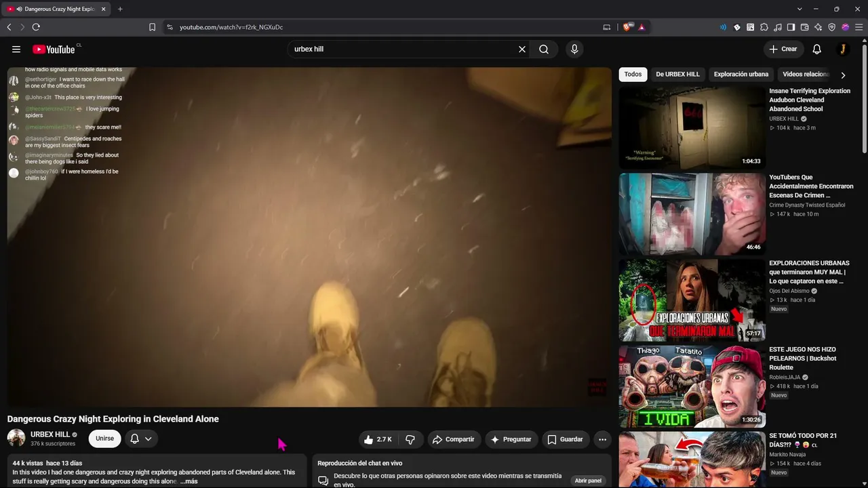Screen dimensions: 868x488
Task: Open the Ojos Del Abismo channel link
Action: click(790, 291)
